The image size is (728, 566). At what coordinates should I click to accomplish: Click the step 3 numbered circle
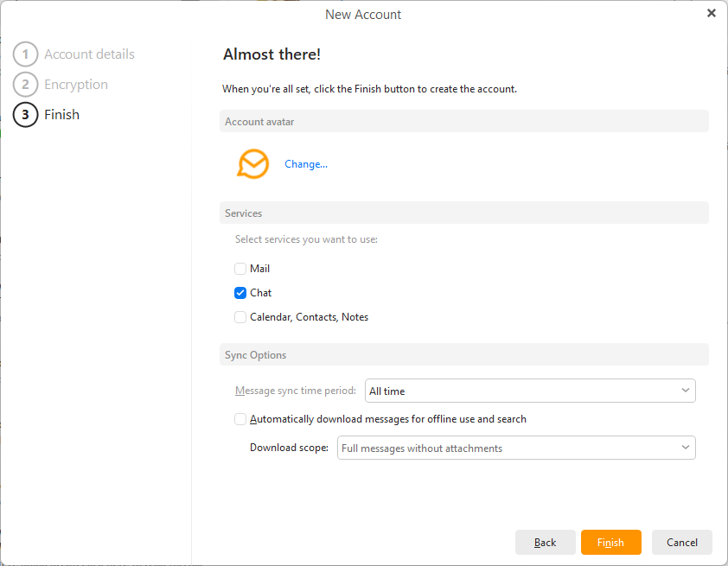coord(26,115)
